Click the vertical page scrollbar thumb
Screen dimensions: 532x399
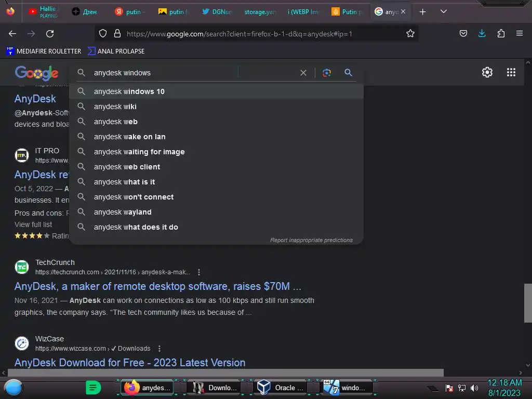528,303
